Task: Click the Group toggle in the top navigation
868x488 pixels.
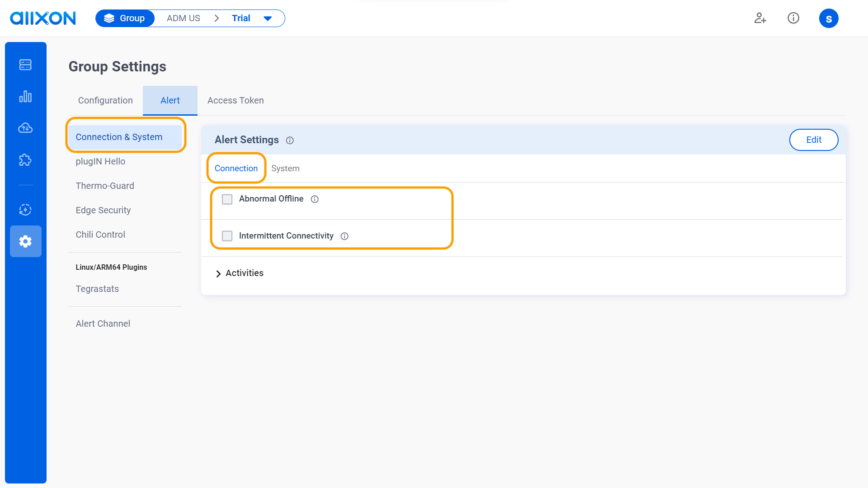Action: pos(125,18)
